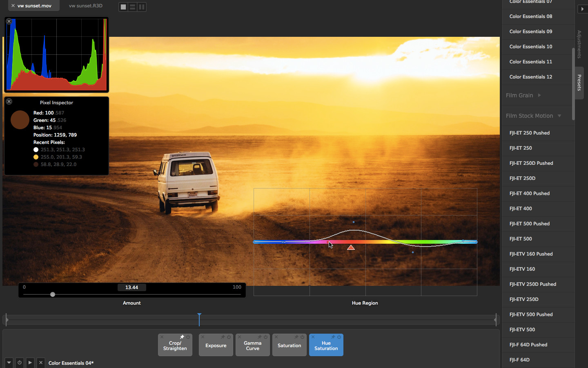Viewport: 588px width, 368px height.
Task: Select the Saturation adjustment button
Action: tap(289, 346)
